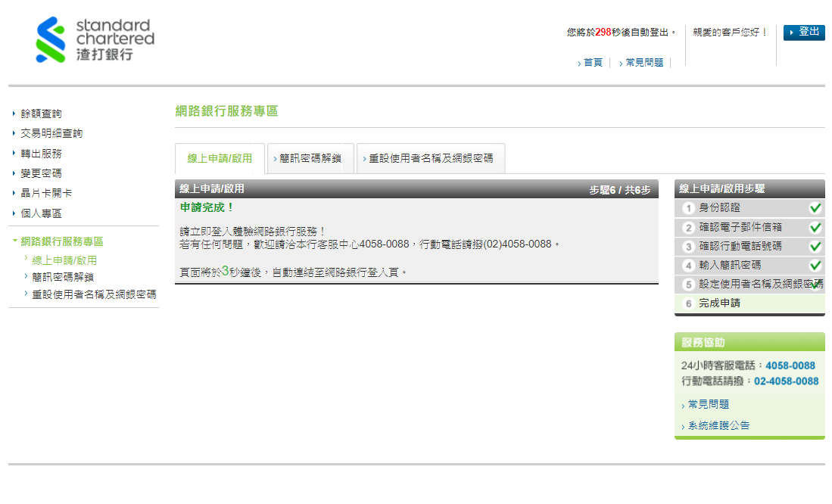
Task: Collapse the 網路銀行服務專區 sidebar section
Action: tap(61, 241)
